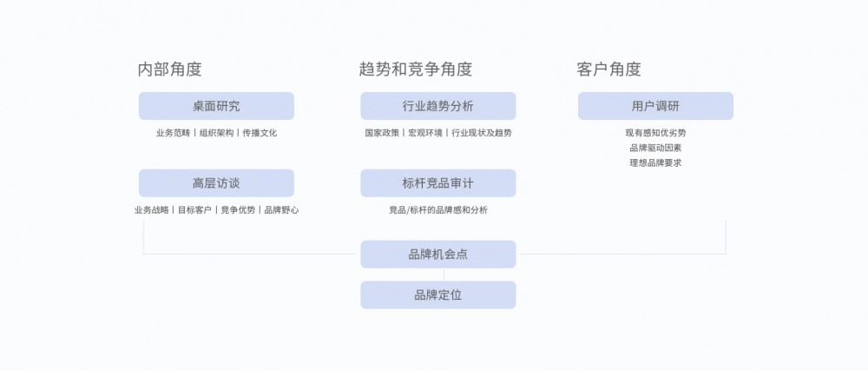Click the 理想品牌要求 text

click(655, 162)
